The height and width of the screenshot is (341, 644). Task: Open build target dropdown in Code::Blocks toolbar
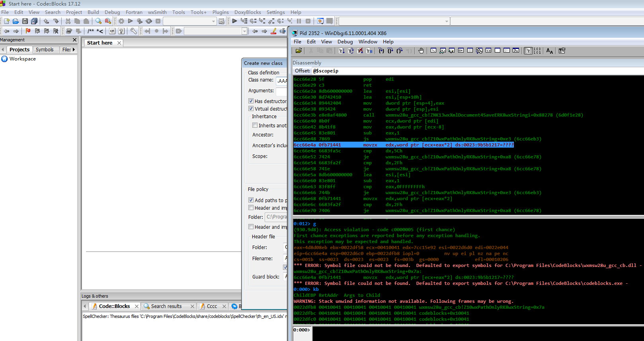point(190,21)
